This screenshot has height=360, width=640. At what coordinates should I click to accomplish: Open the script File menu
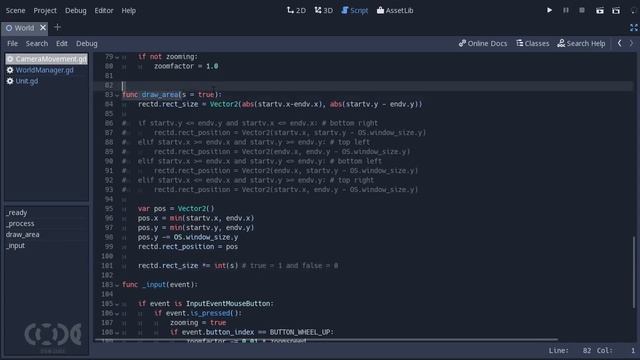point(12,43)
